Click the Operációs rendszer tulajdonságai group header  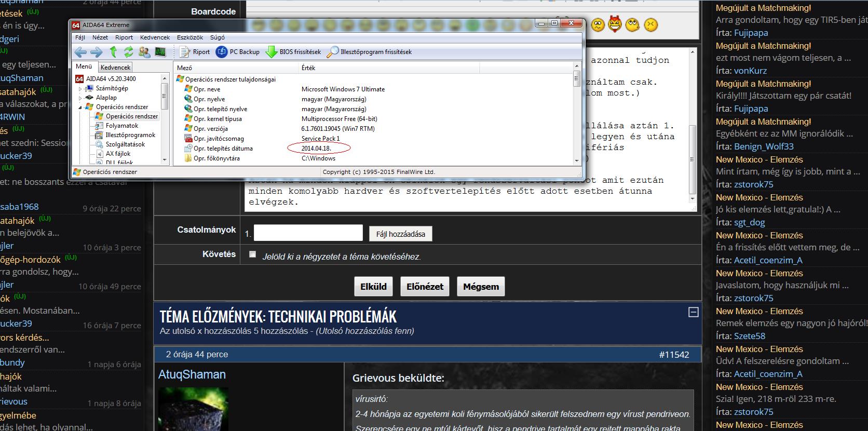pyautogui.click(x=226, y=79)
